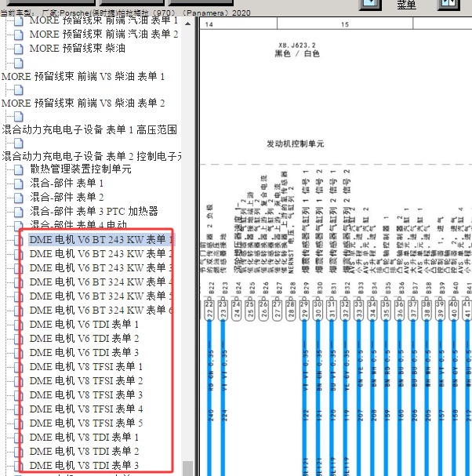Viewport: 472px width, 476px height.
Task: Click wire number 224 on pin 23 wire
Action: tap(224, 416)
